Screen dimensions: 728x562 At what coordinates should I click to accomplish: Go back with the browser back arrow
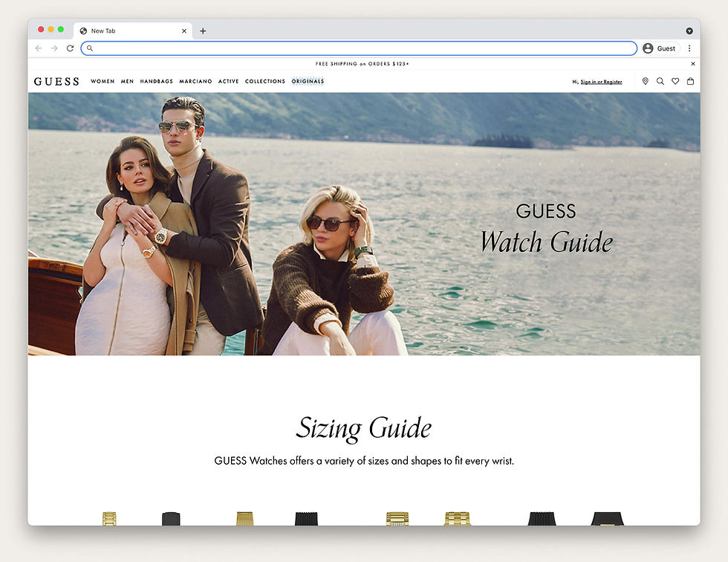(39, 48)
